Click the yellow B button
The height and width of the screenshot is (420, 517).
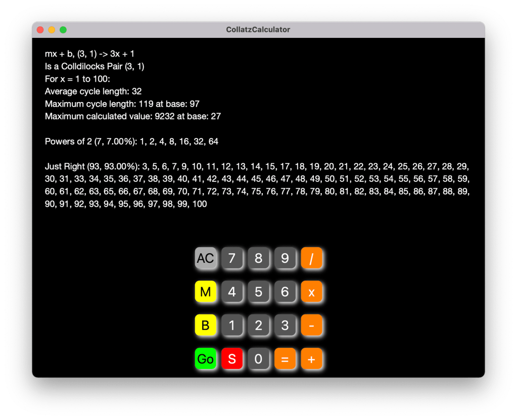(206, 325)
